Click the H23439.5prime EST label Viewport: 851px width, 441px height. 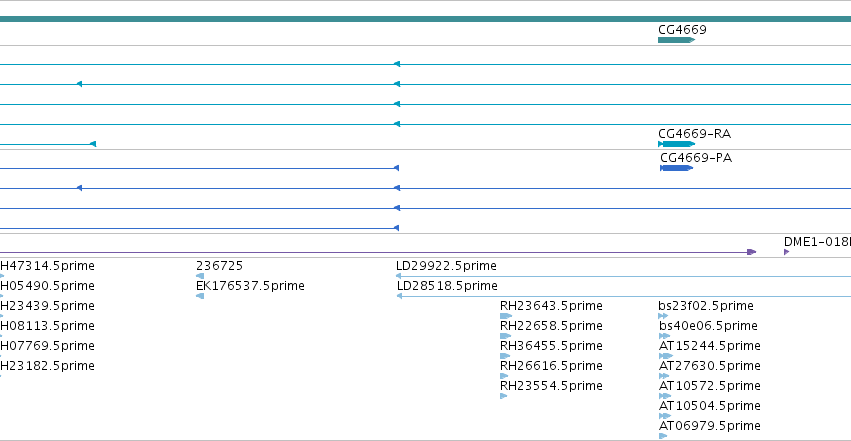pos(47,306)
